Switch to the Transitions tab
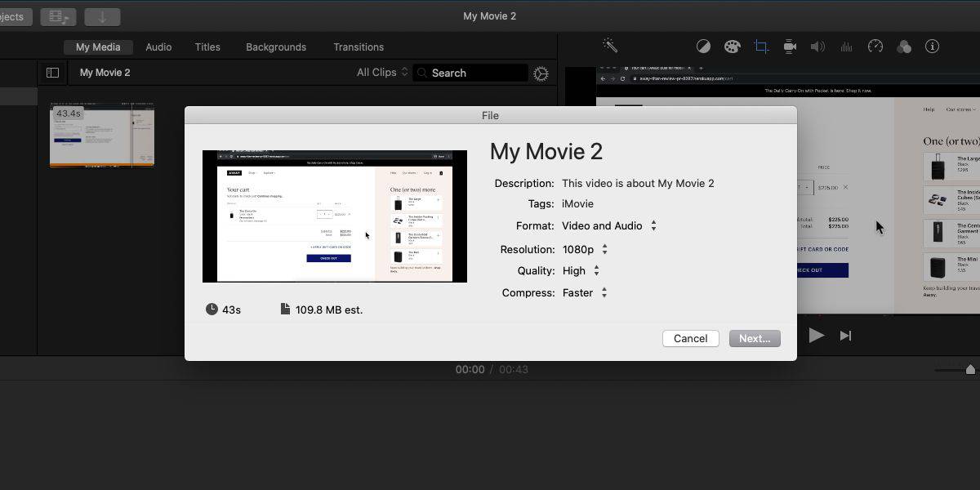The image size is (980, 490). coord(359,47)
